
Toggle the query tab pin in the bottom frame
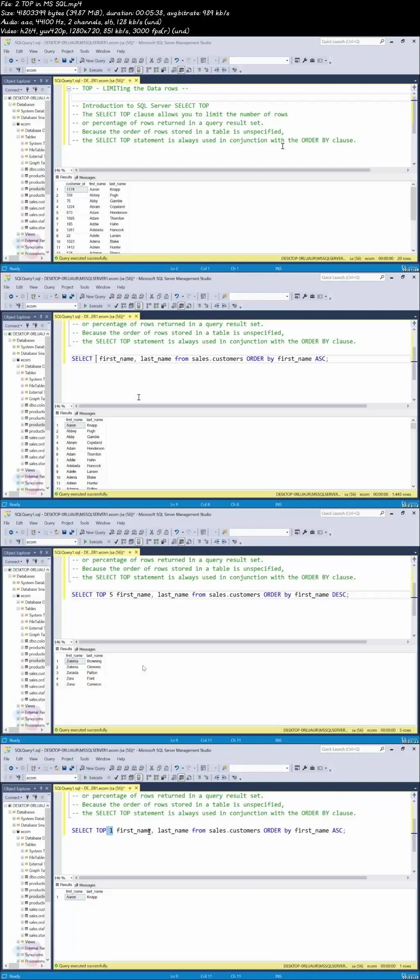(x=130, y=788)
